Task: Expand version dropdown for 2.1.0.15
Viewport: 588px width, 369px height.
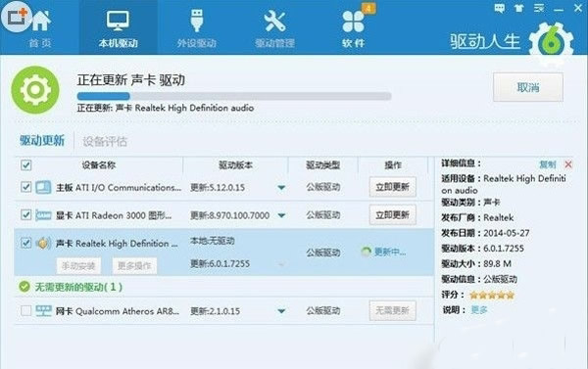Action: pyautogui.click(x=281, y=311)
